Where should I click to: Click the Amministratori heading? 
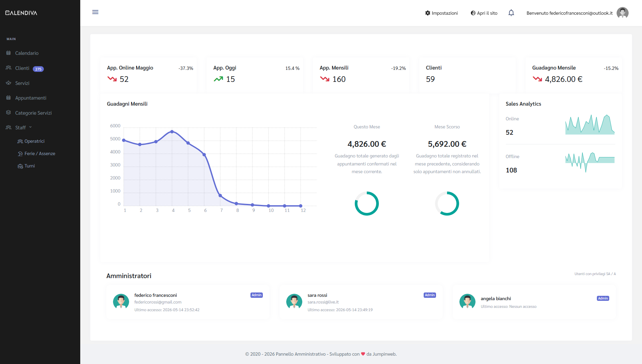coord(129,276)
